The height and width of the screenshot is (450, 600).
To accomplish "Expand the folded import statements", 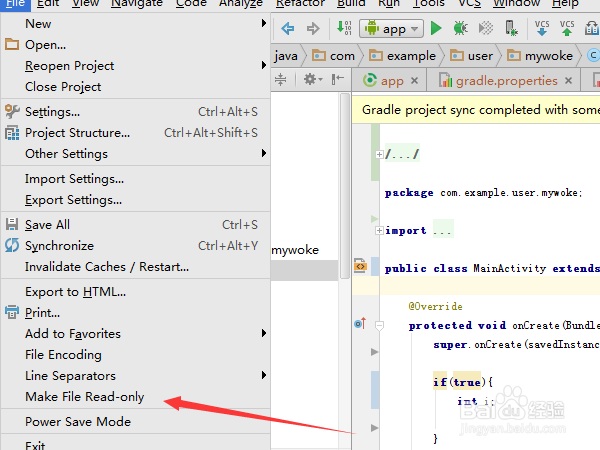I will pyautogui.click(x=379, y=230).
